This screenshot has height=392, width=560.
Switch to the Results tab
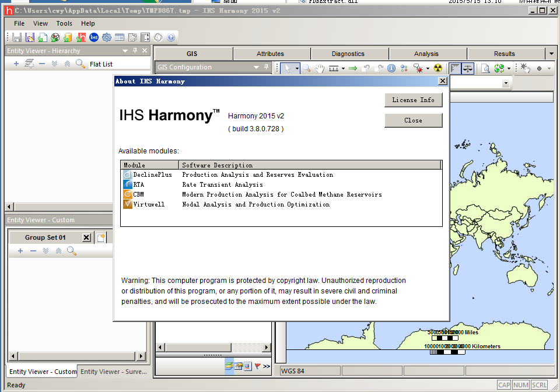[505, 54]
